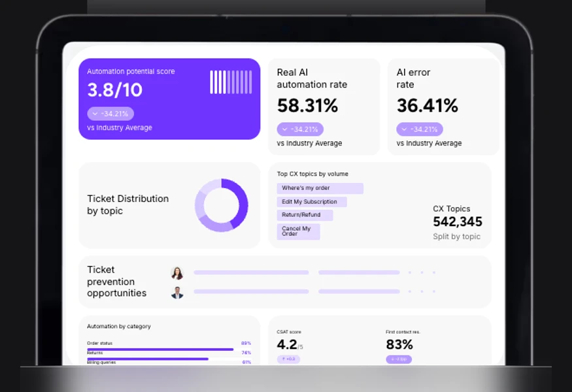This screenshot has height=392, width=572.
Task: Click the striped bar gauge on Automation potential score
Action: 231,82
